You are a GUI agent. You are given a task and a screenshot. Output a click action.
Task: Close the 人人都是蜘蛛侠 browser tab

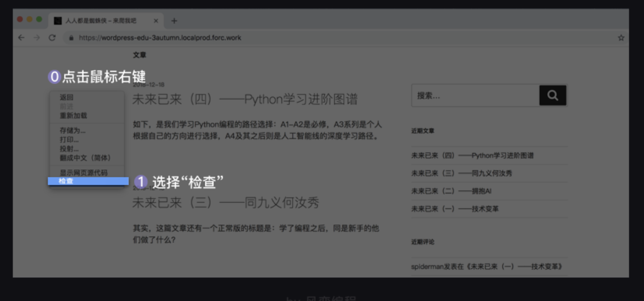[x=156, y=21]
